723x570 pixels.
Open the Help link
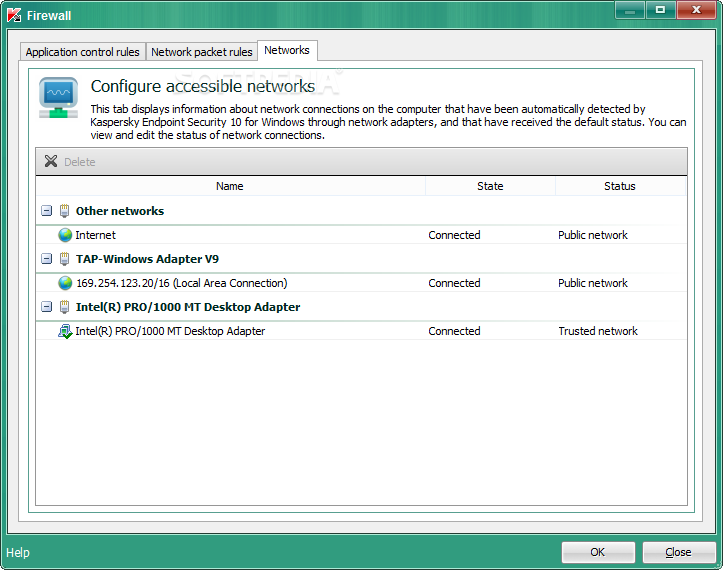tap(18, 552)
